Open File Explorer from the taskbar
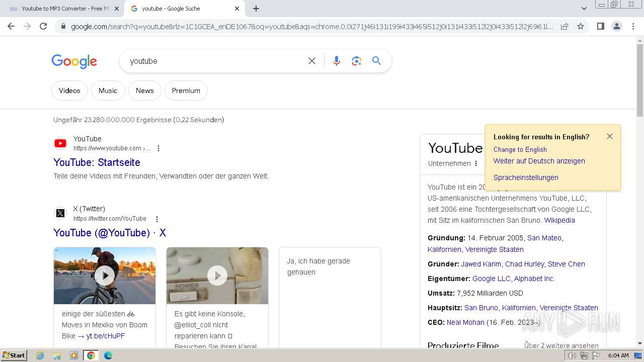Viewport: 644px width, 362px height. (57, 355)
